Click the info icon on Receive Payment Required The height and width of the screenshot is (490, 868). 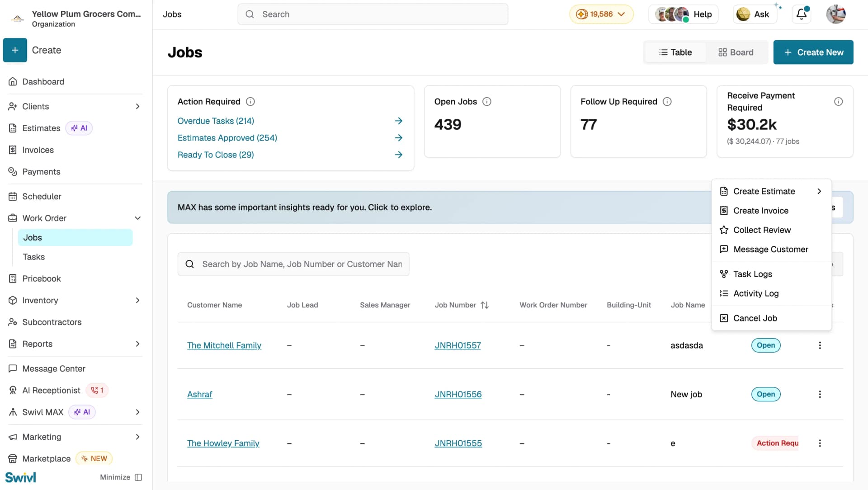click(839, 102)
